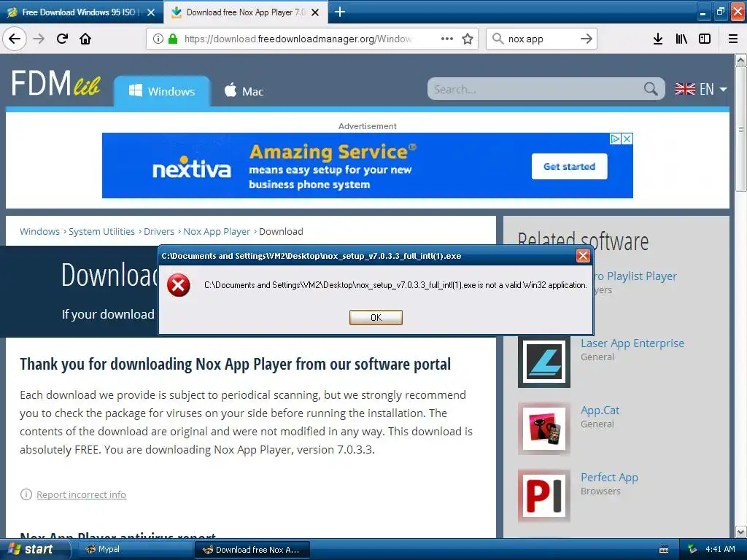Click the keyboard icon in the system tray
This screenshot has width=747, height=560.
coord(664,550)
